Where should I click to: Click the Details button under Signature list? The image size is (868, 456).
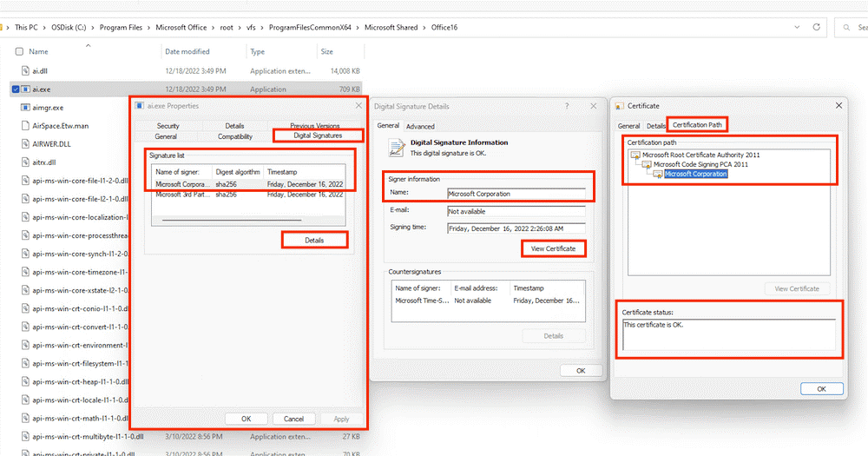(x=314, y=241)
